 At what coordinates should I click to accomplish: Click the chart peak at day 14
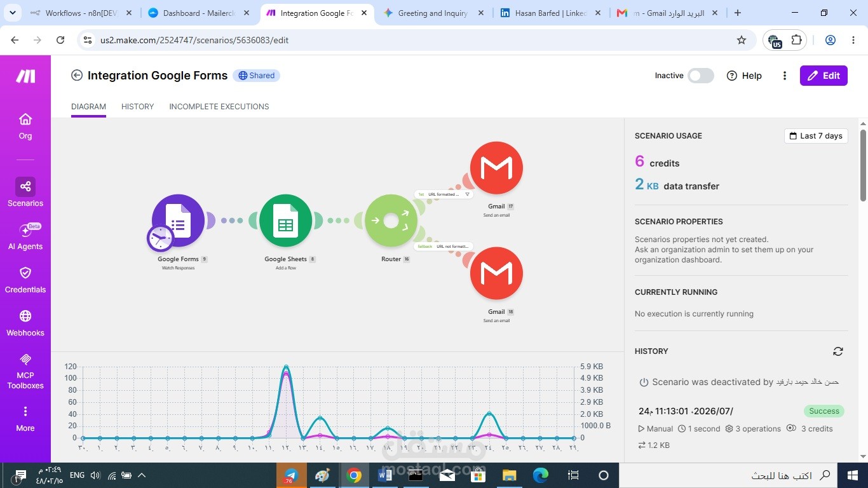(320, 418)
